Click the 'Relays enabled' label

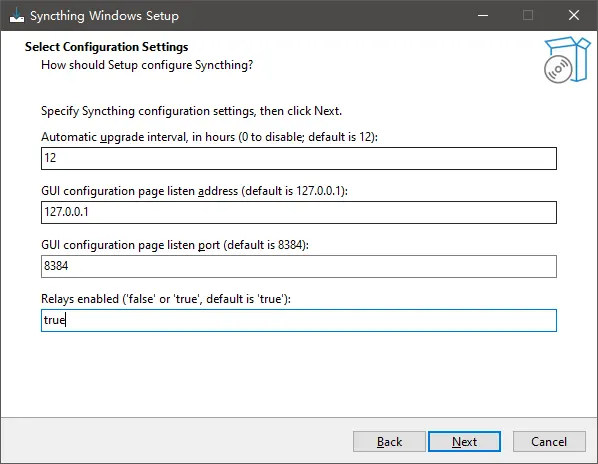166,299
